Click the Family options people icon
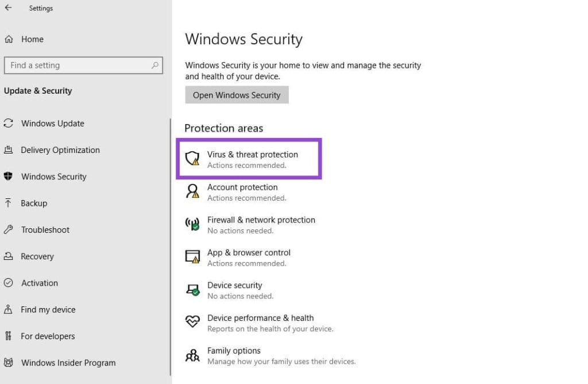 click(192, 355)
